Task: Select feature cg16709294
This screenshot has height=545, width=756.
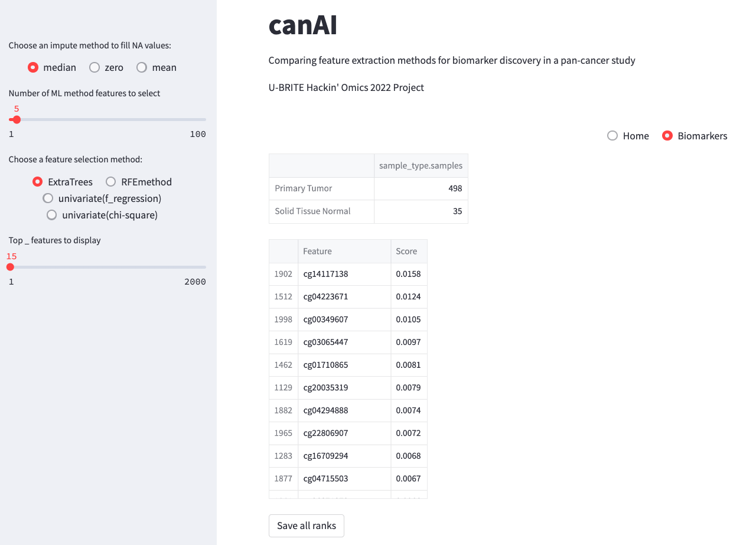Action: (x=344, y=456)
